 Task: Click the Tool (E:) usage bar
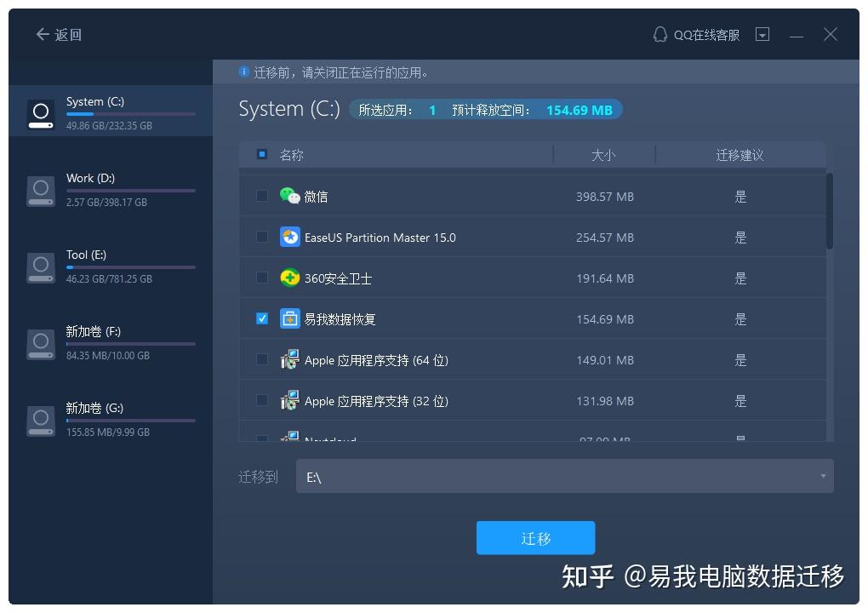click(x=131, y=267)
